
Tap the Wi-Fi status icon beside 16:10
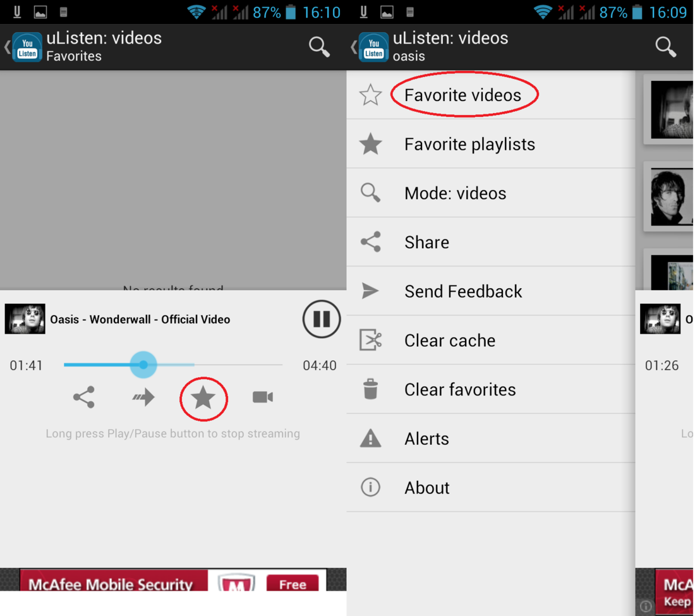click(196, 12)
